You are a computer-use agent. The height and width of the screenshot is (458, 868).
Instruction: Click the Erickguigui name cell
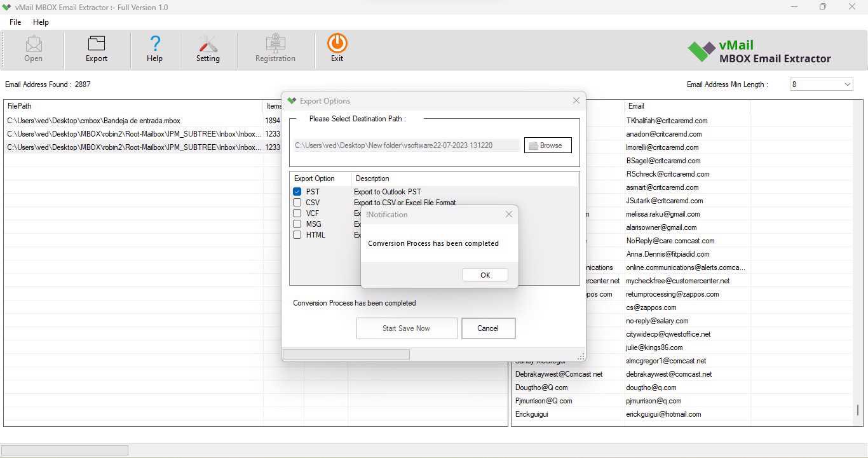[x=532, y=414]
